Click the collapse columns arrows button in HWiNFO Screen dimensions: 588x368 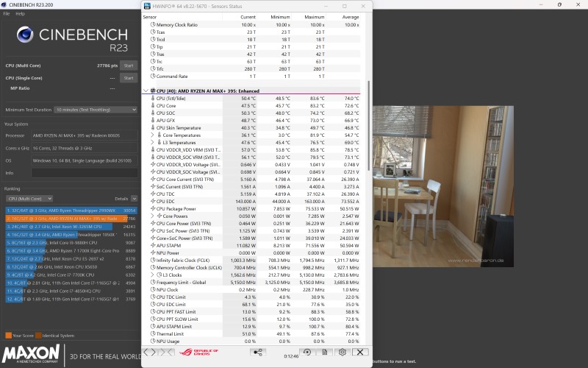pyautogui.click(x=166, y=352)
